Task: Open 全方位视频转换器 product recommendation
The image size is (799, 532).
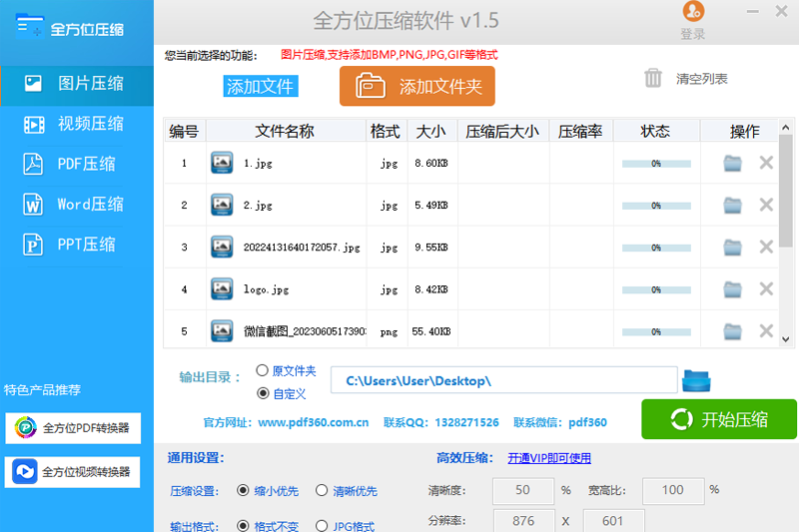Action: 73,472
